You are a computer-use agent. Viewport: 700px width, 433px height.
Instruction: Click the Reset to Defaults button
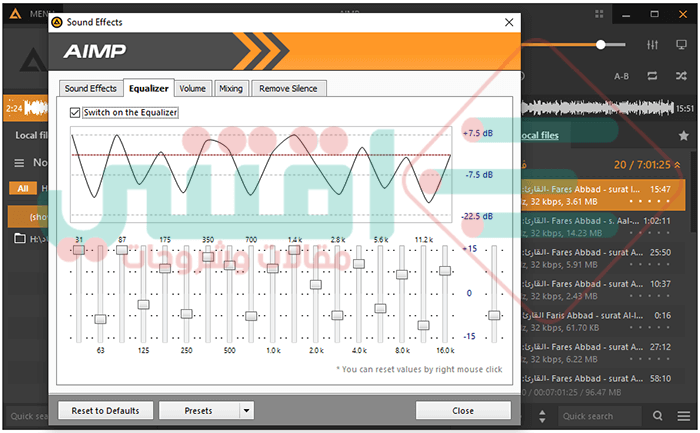click(105, 410)
